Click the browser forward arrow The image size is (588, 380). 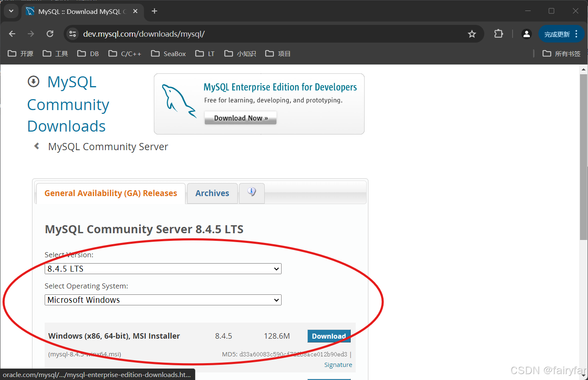[31, 34]
